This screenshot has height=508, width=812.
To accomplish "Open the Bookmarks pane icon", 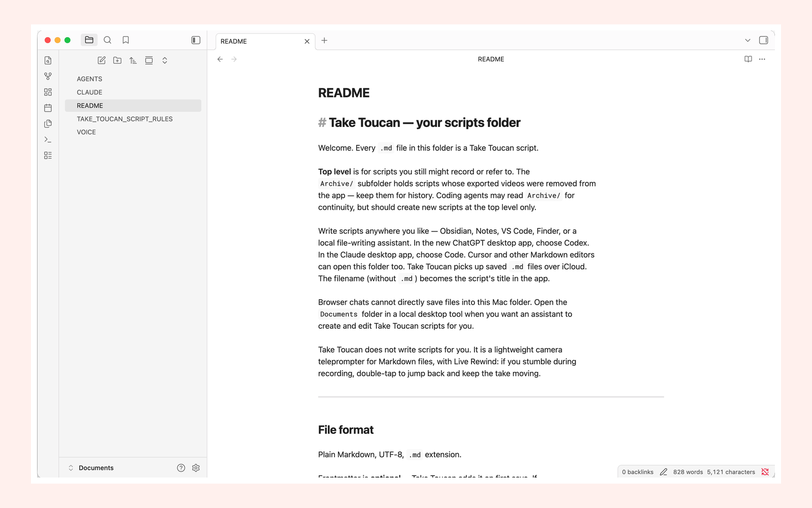I will pos(126,40).
